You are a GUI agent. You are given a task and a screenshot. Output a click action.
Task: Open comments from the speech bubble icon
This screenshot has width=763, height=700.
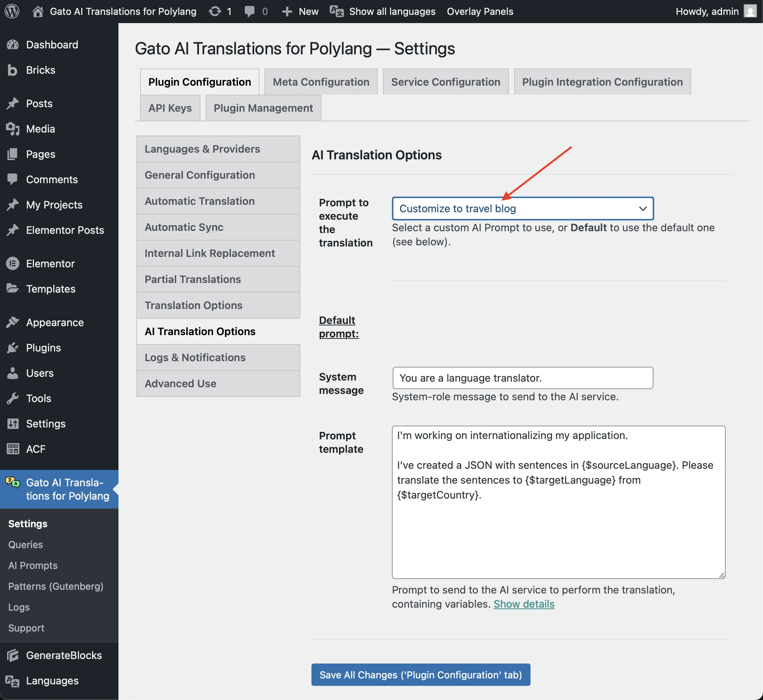click(x=249, y=11)
